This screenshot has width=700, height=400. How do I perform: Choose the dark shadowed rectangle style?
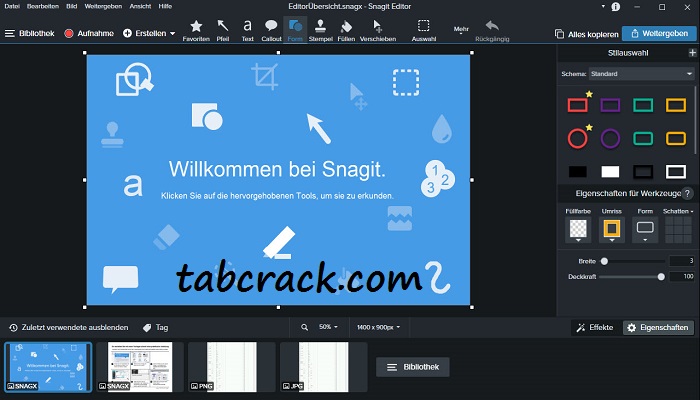[643, 172]
